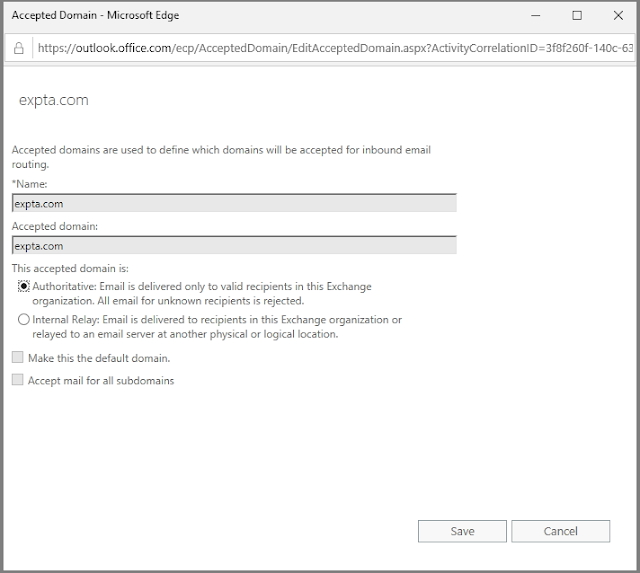Click the Accept mail for all subdomains label
Viewport: 640px width, 573px height.
coord(100,381)
